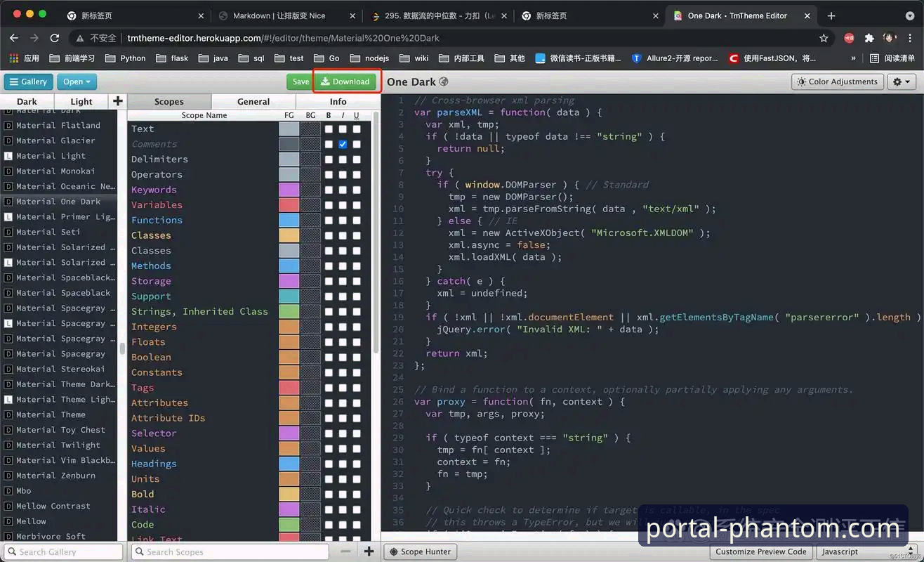
Task: Toggle underline for the Keywords scope
Action: click(x=357, y=190)
